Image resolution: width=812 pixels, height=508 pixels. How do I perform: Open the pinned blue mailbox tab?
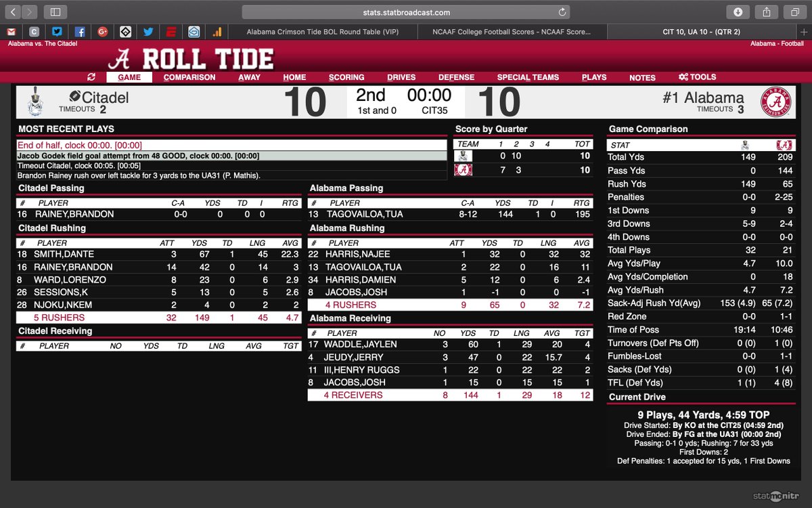[194, 31]
